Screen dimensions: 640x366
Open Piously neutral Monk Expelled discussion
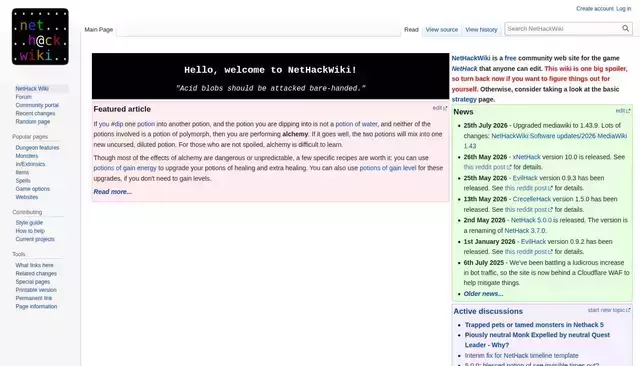(537, 339)
